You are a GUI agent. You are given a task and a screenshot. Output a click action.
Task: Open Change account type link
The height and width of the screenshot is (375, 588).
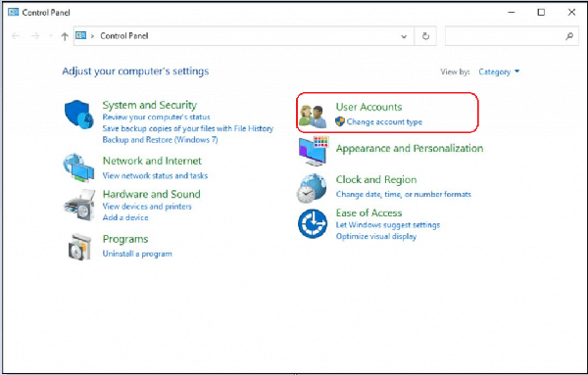[384, 121]
